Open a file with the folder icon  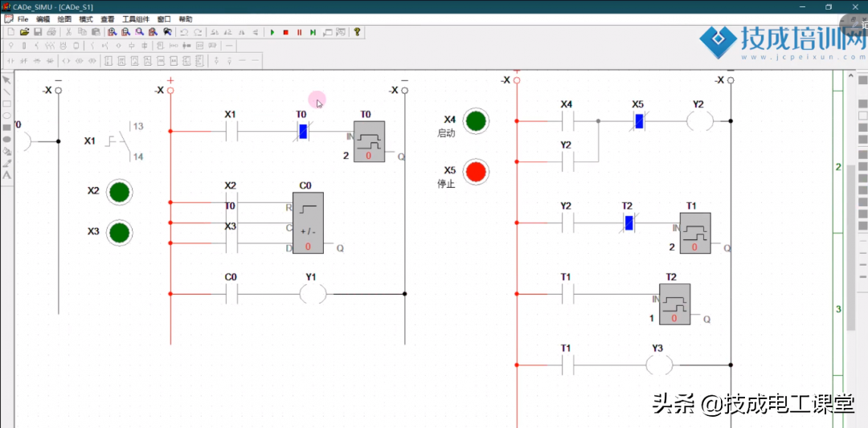(x=24, y=32)
